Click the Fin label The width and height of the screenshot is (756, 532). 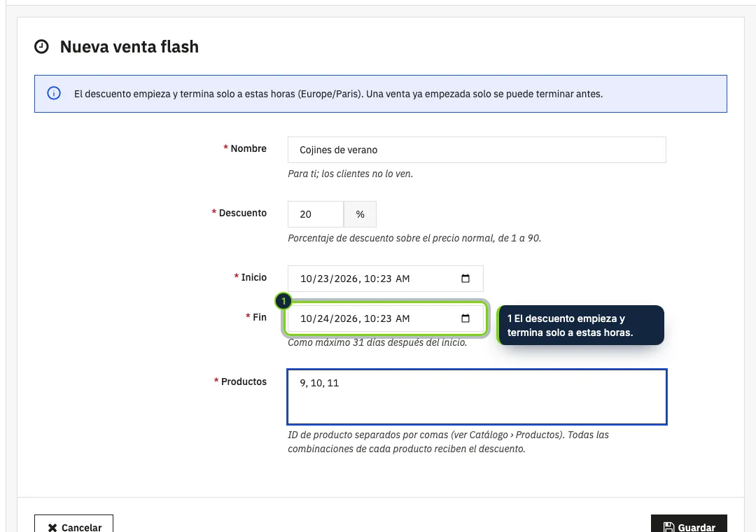(x=260, y=317)
